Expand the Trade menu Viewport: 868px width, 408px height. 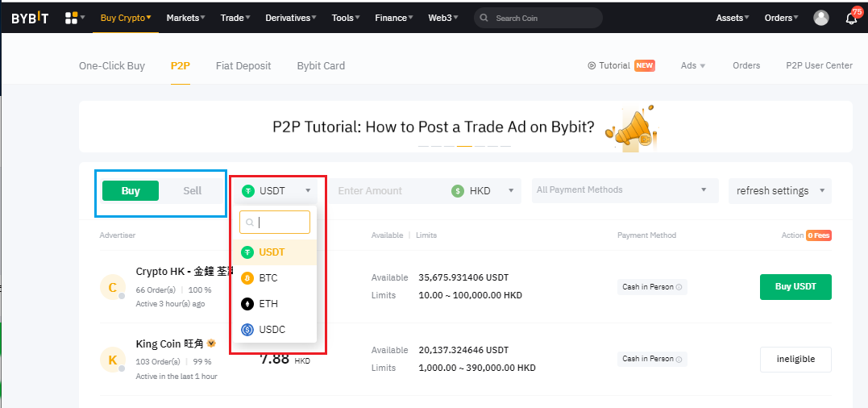235,18
